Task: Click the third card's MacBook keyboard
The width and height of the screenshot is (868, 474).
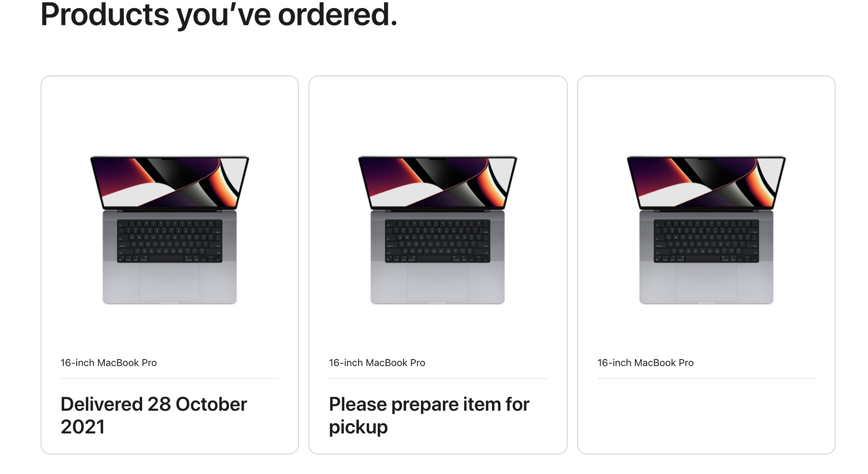Action: click(x=706, y=241)
